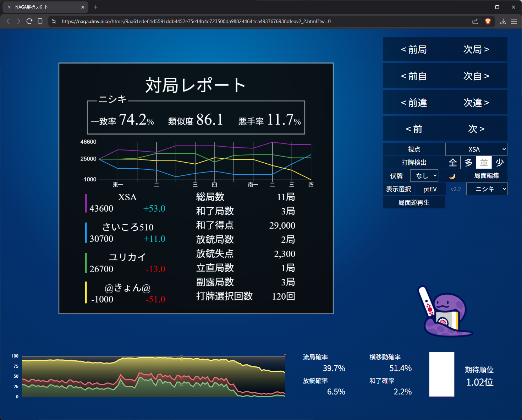Open the Brave Shields lion icon

point(488,21)
